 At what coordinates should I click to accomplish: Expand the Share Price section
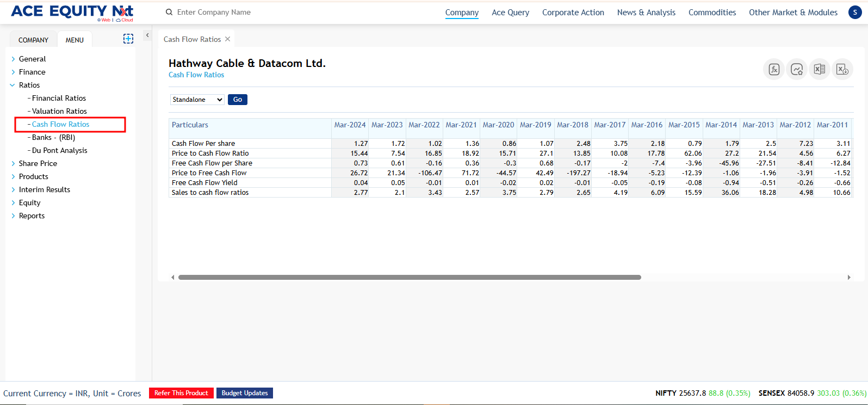pos(13,163)
